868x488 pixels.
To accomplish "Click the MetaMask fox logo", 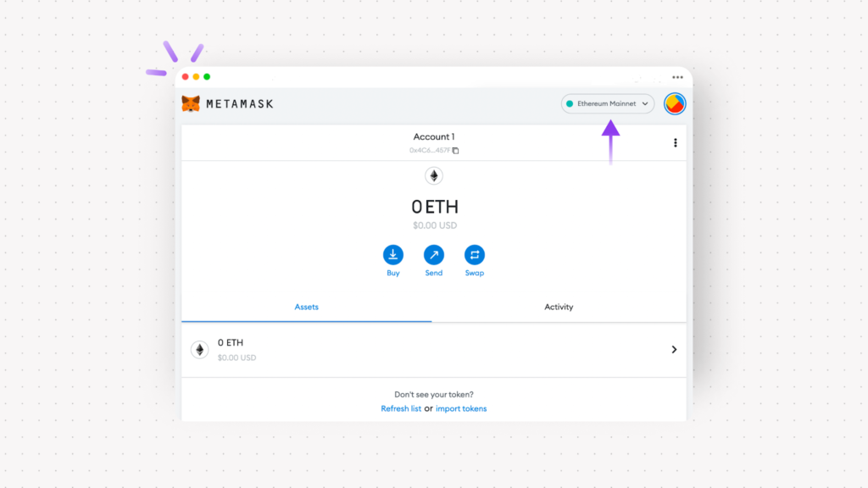I will point(191,103).
